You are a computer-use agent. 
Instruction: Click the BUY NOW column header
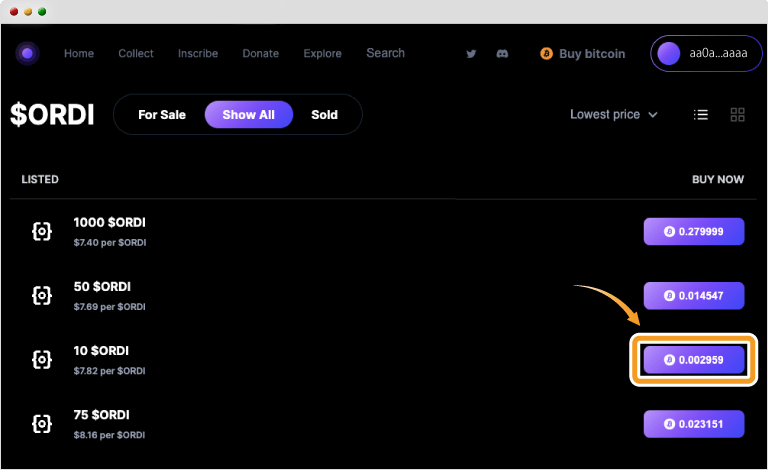718,179
